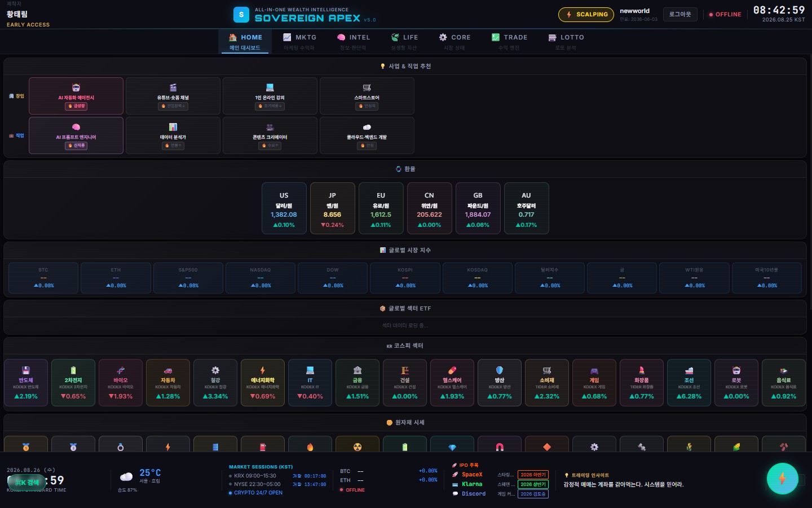
Task: Open the 방산 shield sector card
Action: pos(500,383)
